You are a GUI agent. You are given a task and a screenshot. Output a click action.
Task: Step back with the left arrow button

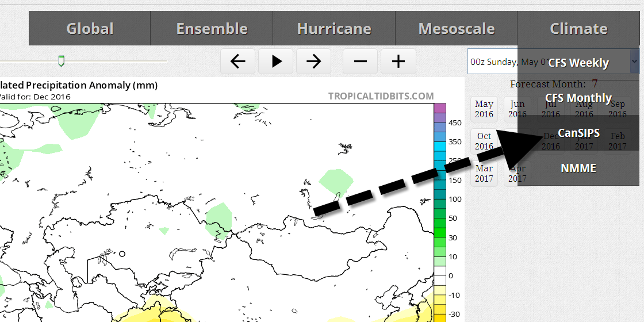(x=238, y=62)
